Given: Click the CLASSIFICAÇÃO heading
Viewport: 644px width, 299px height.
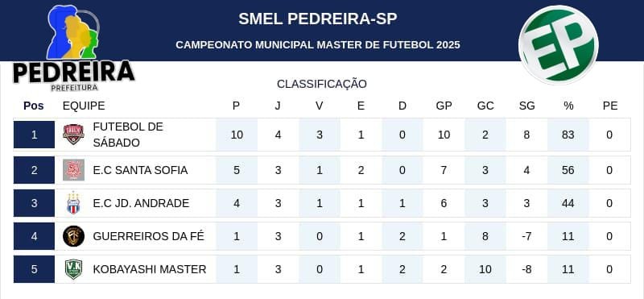Looking at the screenshot, I should point(321,84).
